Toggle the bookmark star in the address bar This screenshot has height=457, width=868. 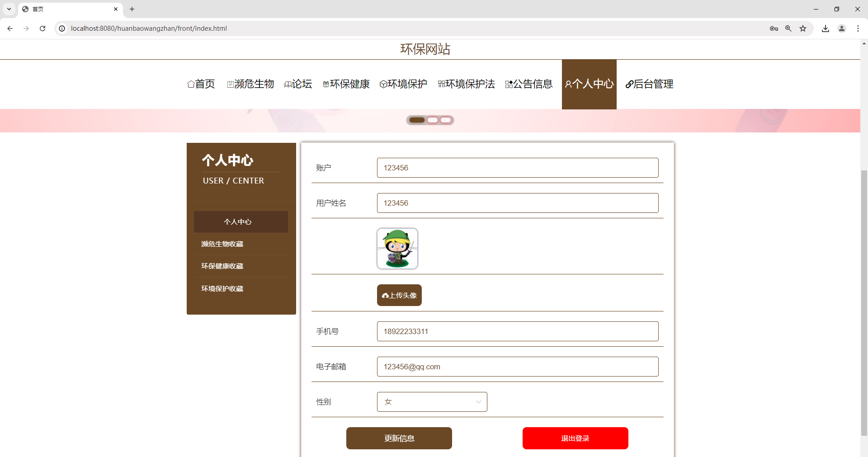click(803, 28)
